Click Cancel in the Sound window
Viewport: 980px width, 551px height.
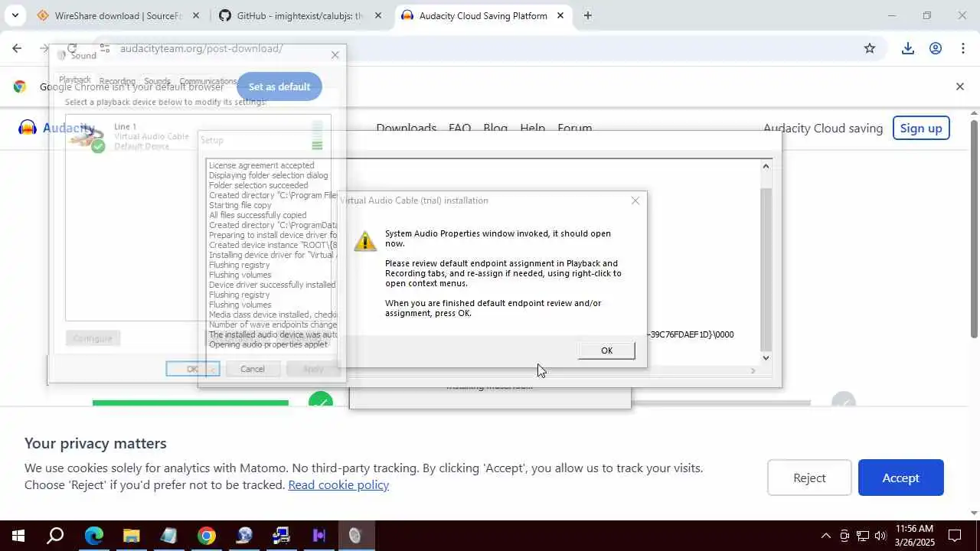tap(253, 369)
